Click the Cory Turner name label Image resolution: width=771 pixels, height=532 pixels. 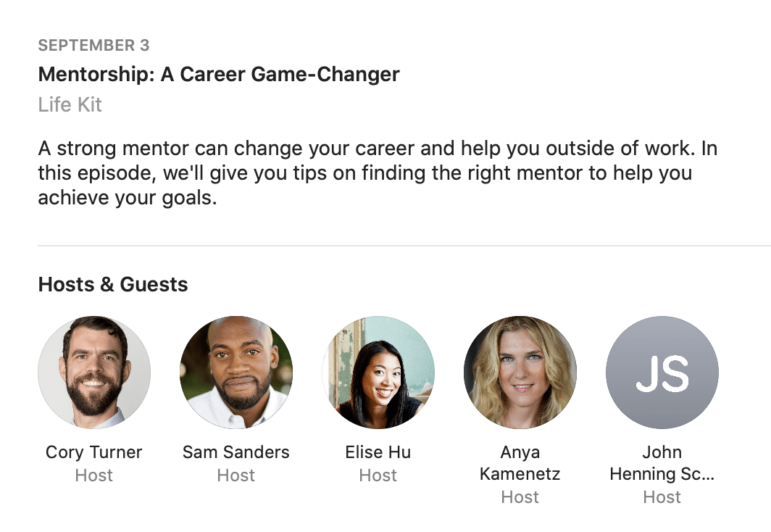click(x=94, y=452)
